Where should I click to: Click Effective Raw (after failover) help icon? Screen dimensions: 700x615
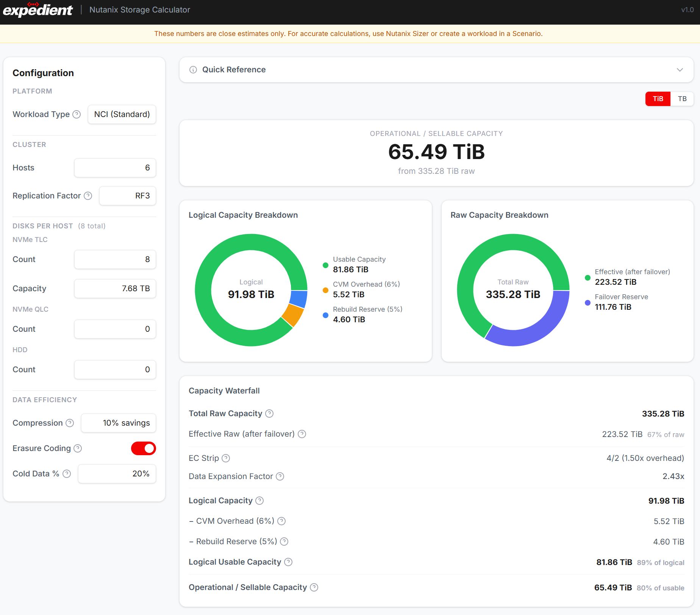pos(302,434)
